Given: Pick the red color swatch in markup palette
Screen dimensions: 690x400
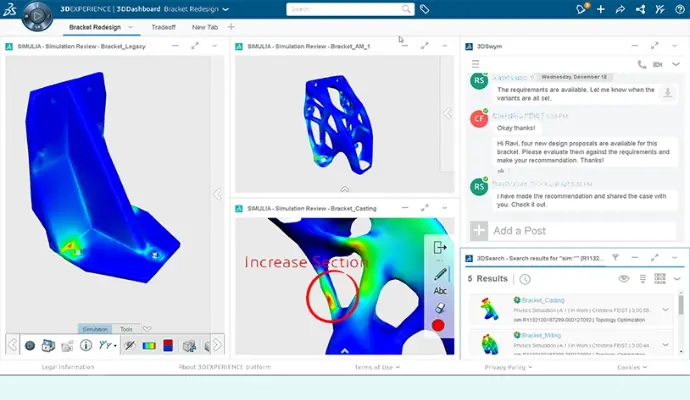Looking at the screenshot, I should click(439, 326).
